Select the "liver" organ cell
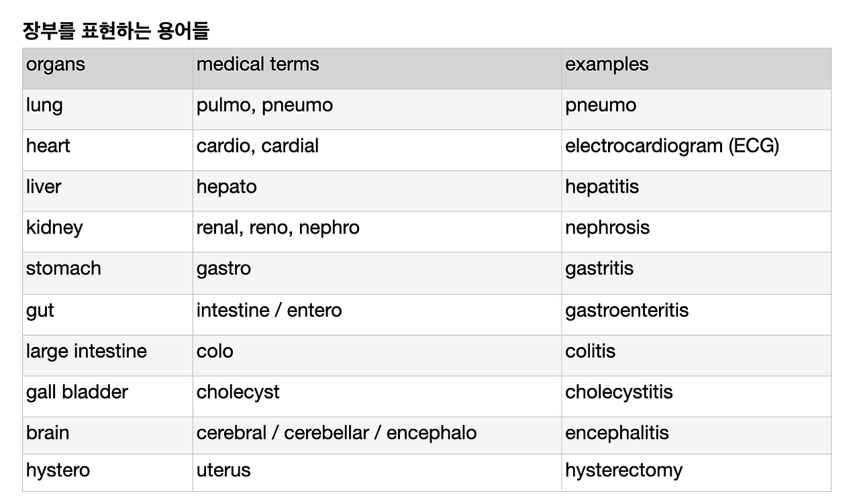The width and height of the screenshot is (859, 504). point(44,187)
